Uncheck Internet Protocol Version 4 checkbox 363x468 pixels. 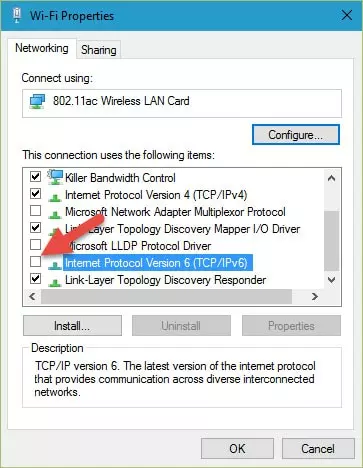point(35,193)
